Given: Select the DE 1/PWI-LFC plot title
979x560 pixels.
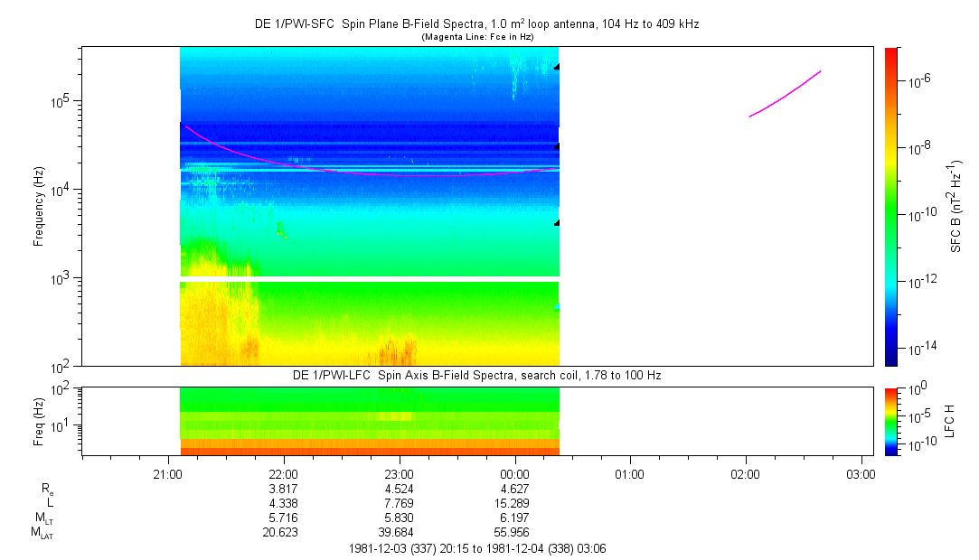Looking at the screenshot, I should pos(476,375).
